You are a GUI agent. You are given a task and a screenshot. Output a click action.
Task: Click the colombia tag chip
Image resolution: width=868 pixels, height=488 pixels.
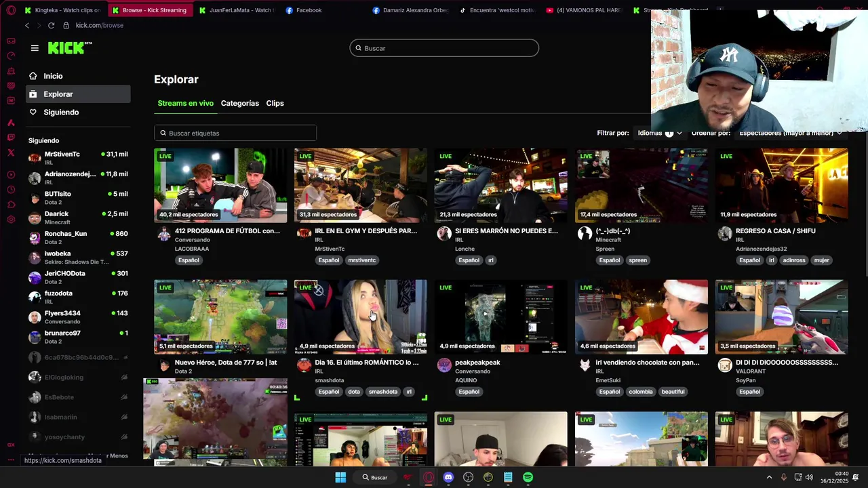(640, 392)
